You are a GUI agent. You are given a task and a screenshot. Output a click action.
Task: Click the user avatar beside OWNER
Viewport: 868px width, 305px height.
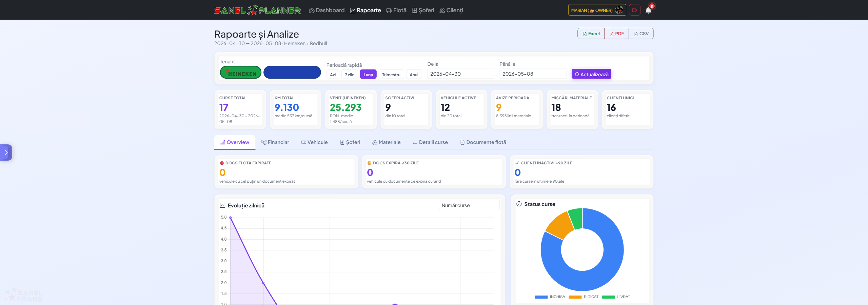click(619, 10)
